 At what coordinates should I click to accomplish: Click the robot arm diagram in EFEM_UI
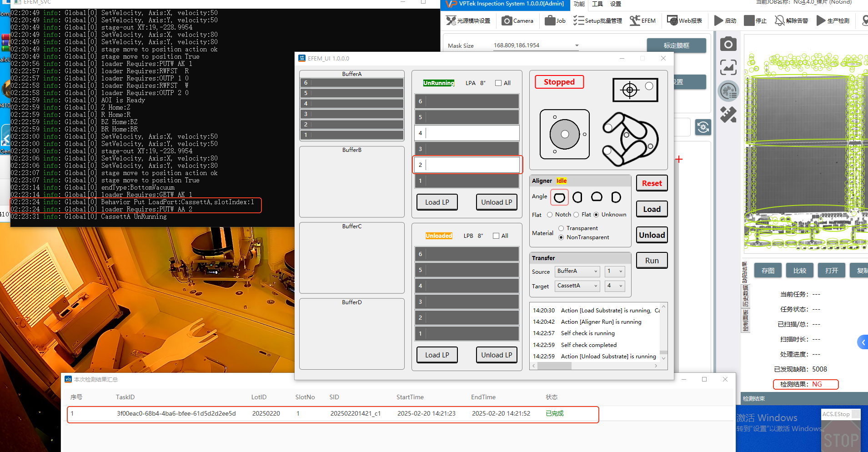tap(630, 139)
